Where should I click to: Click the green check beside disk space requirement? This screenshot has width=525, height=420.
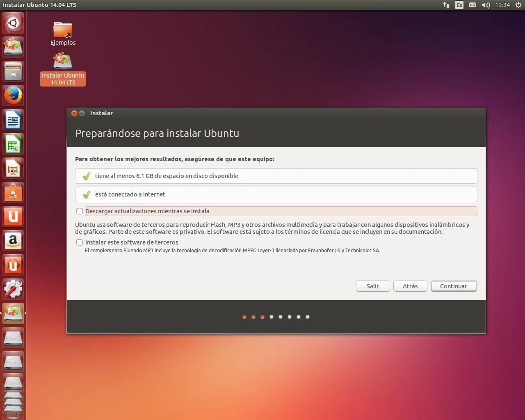[87, 176]
